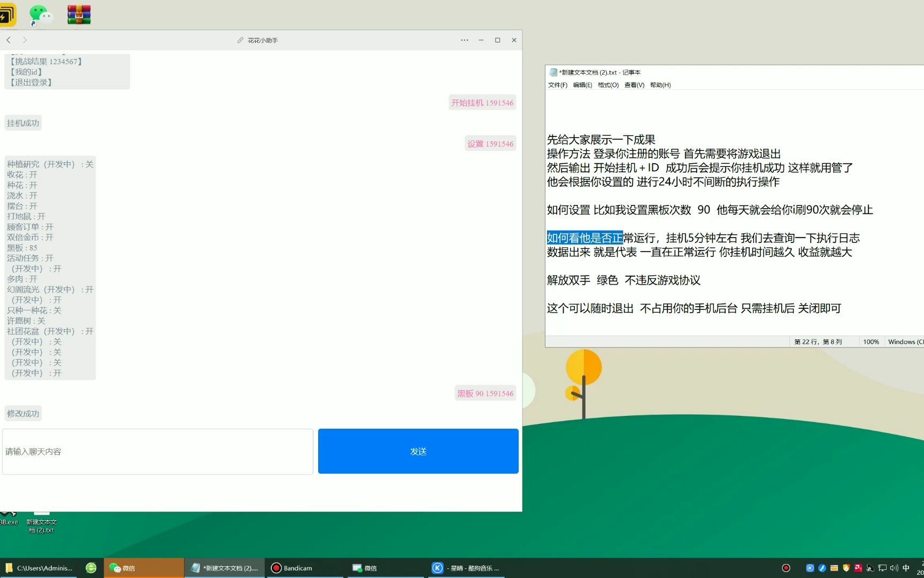
Task: Switch to the orange 微信 taskbar button
Action: 144,568
